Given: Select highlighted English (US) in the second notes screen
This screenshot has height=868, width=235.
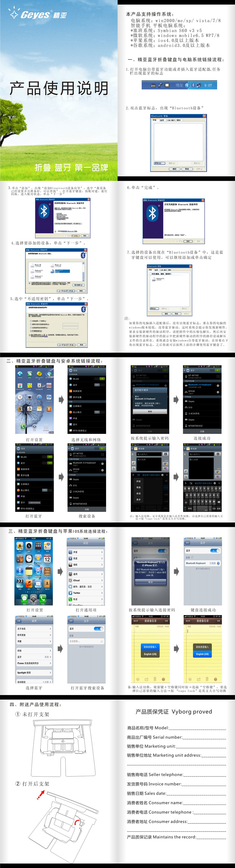Looking at the screenshot, I should (202, 654).
